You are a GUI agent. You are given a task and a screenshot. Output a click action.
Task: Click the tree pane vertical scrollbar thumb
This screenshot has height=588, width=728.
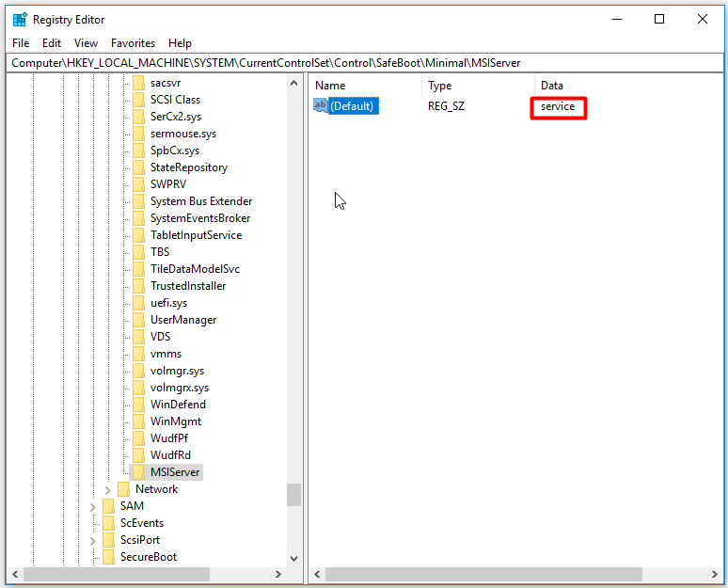293,495
